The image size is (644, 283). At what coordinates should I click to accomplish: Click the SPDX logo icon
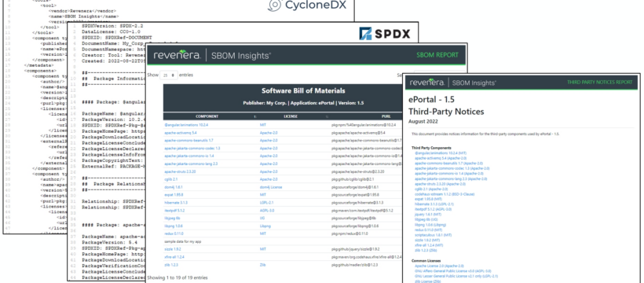pyautogui.click(x=365, y=34)
